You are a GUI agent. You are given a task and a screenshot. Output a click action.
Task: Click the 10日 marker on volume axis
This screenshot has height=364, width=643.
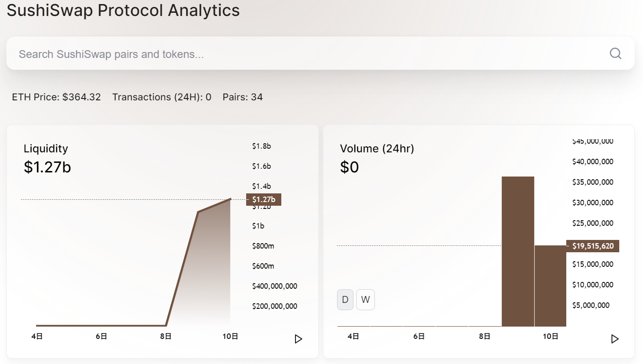coord(551,337)
